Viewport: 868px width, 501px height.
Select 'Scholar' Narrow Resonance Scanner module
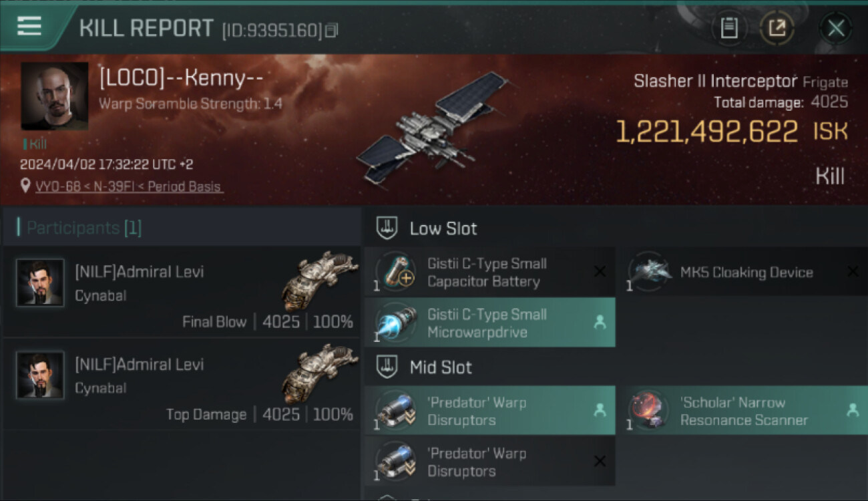742,411
